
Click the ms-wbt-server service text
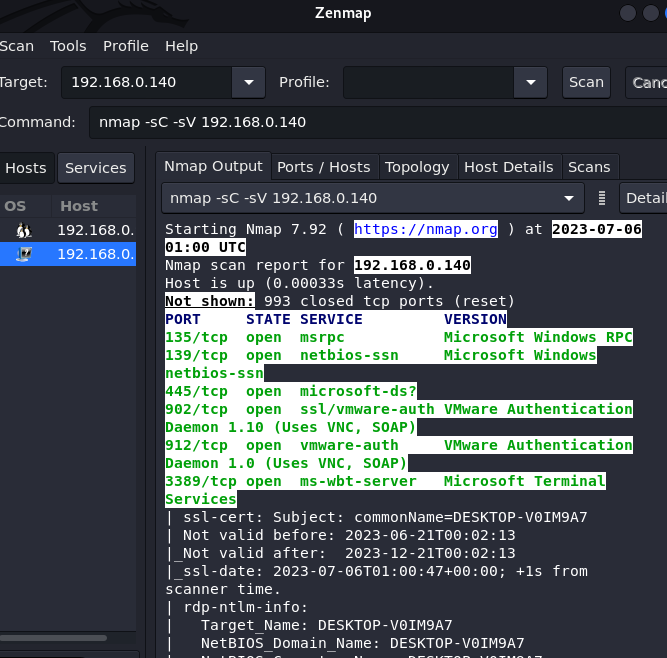pyautogui.click(x=358, y=481)
